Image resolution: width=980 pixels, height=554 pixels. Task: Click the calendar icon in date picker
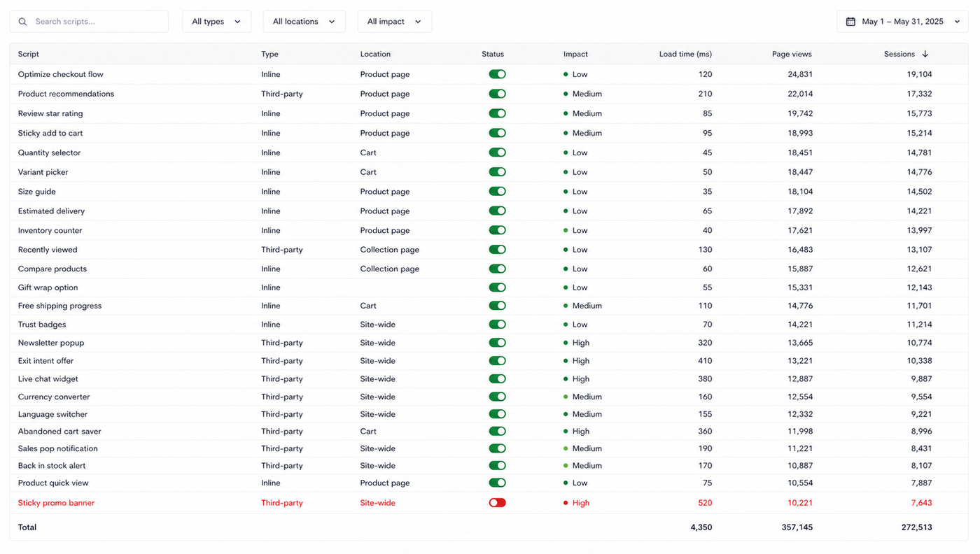coord(850,22)
